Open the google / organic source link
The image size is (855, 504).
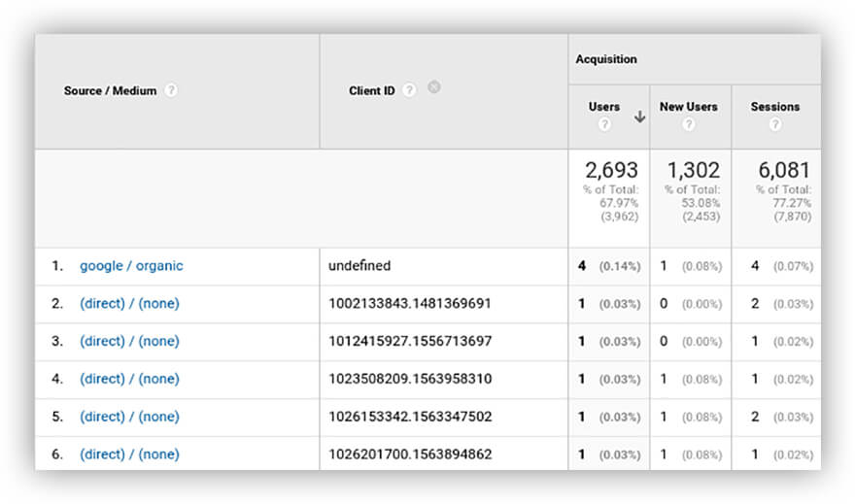click(131, 266)
